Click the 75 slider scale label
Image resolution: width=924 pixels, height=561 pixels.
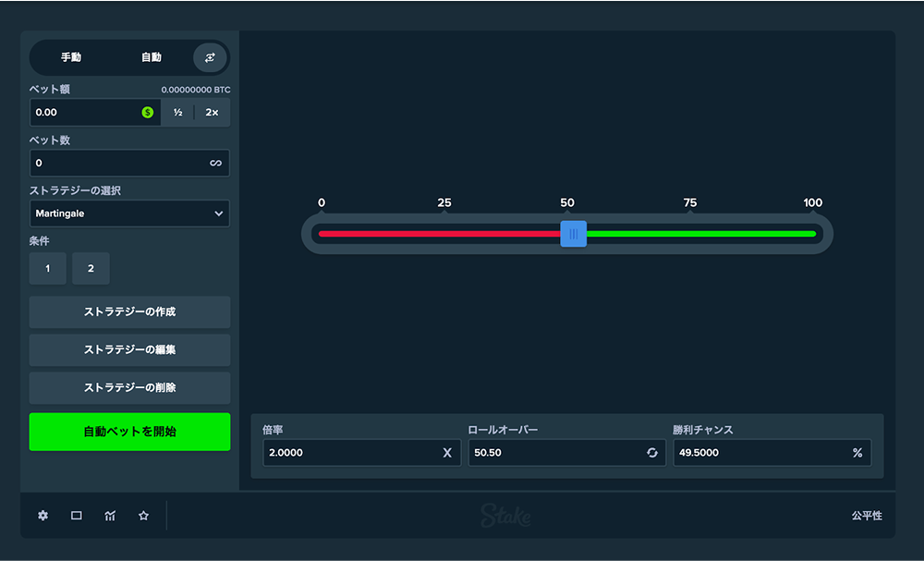[x=690, y=202]
